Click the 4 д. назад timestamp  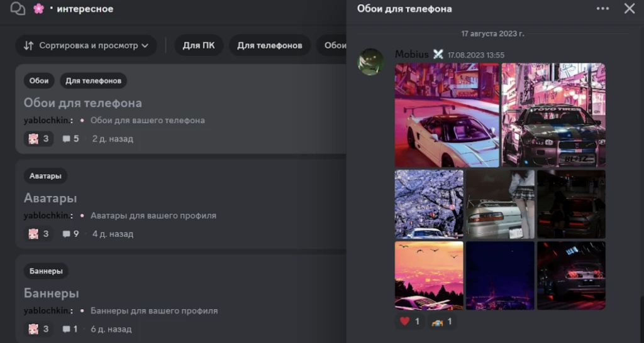[113, 234]
